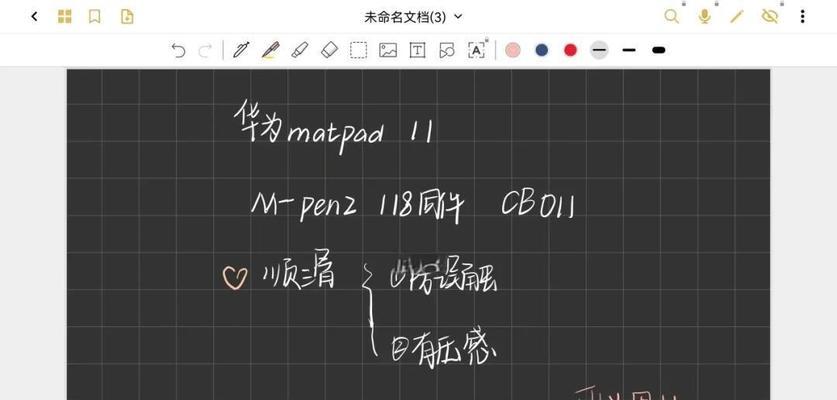This screenshot has width=837, height=400.
Task: Select the thinnest stroke width
Action: 600,50
